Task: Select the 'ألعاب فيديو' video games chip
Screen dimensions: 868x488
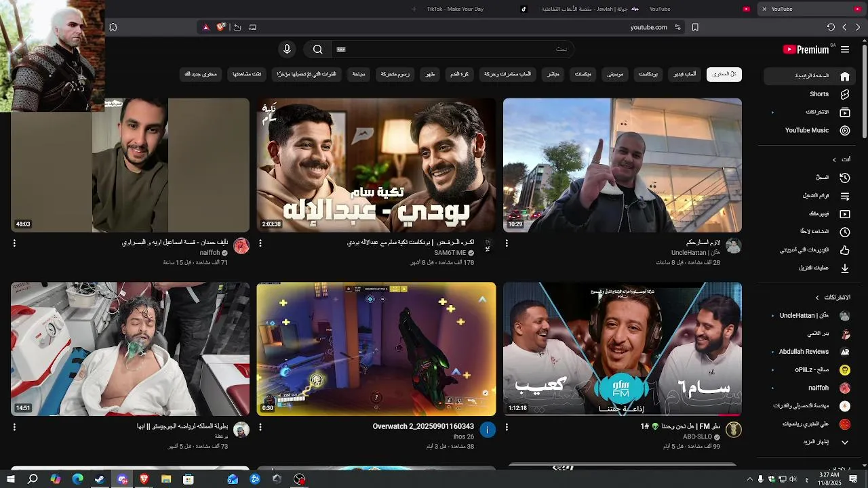Action: pos(685,74)
